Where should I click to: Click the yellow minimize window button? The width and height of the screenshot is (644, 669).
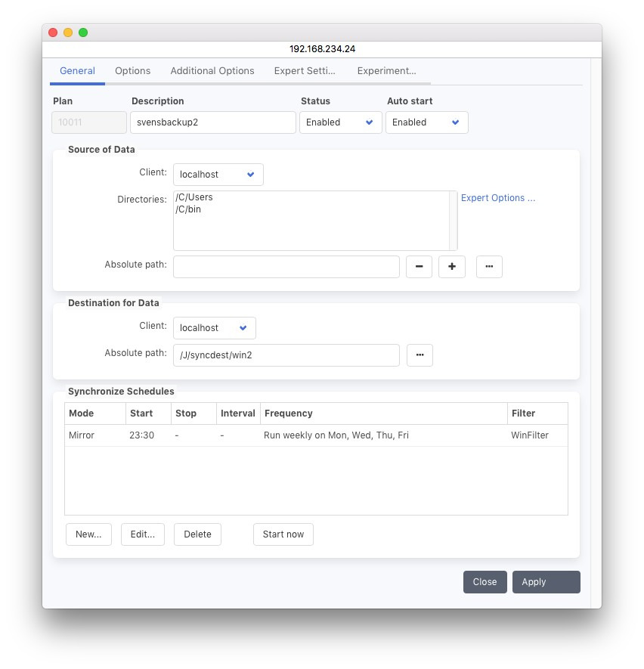point(68,33)
